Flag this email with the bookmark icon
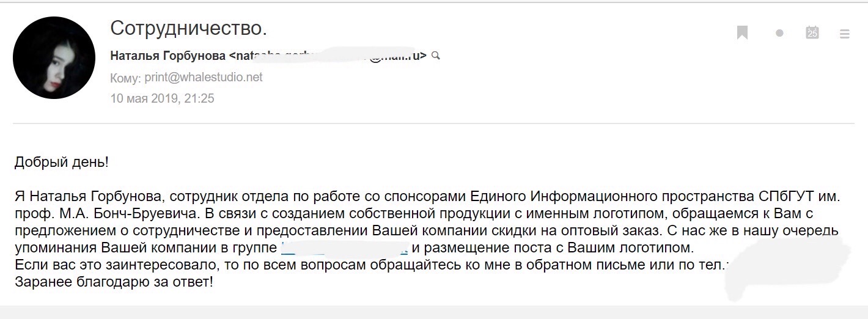The width and height of the screenshot is (868, 319). click(x=743, y=32)
